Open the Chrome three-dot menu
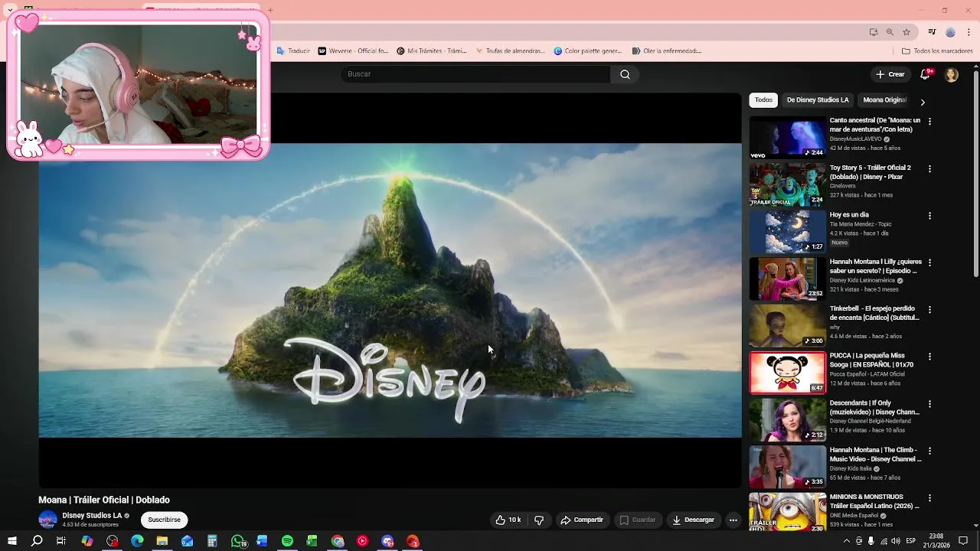Viewport: 980px width, 551px height. tap(969, 32)
